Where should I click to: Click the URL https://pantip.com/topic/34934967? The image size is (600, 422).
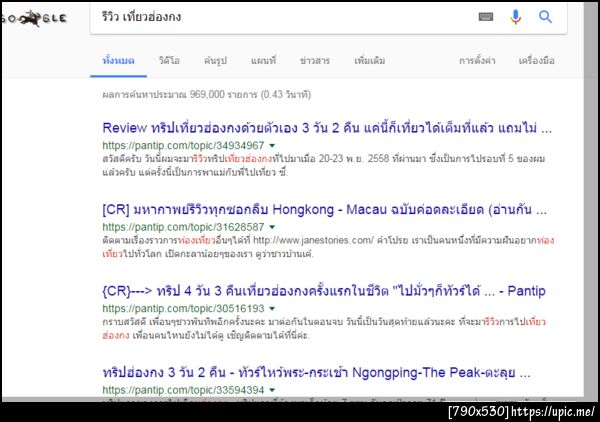183,145
